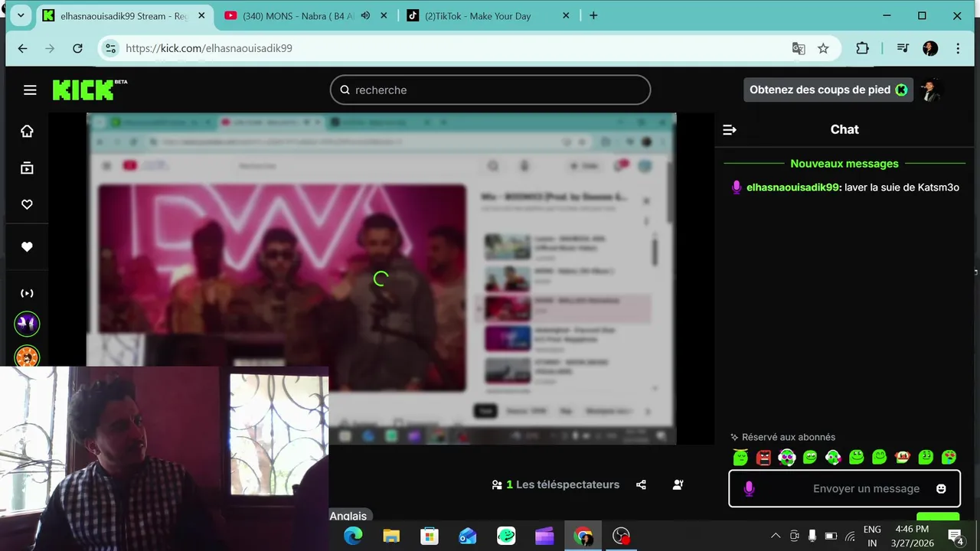Click the Anglais language tag
Screen dimensions: 980x551
coord(348,516)
